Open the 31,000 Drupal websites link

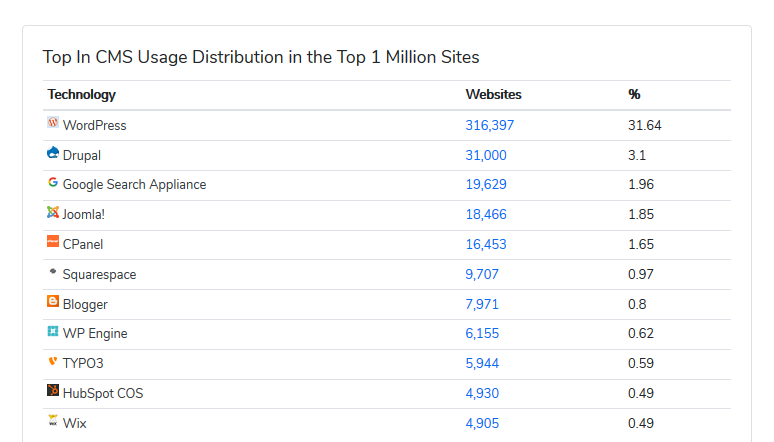click(486, 155)
